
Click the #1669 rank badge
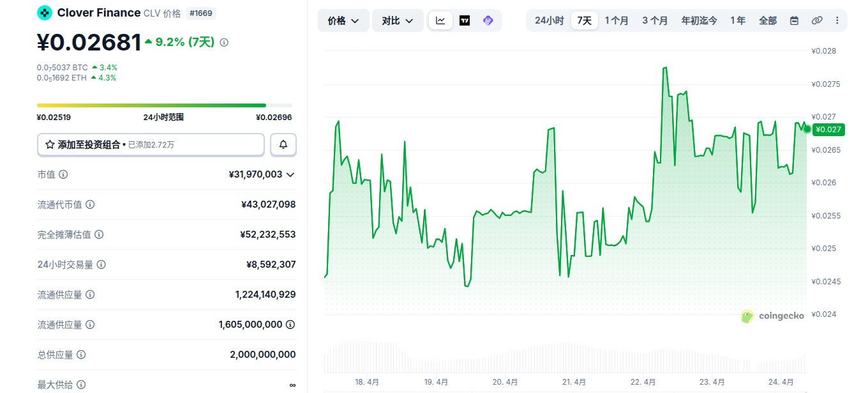click(x=201, y=13)
